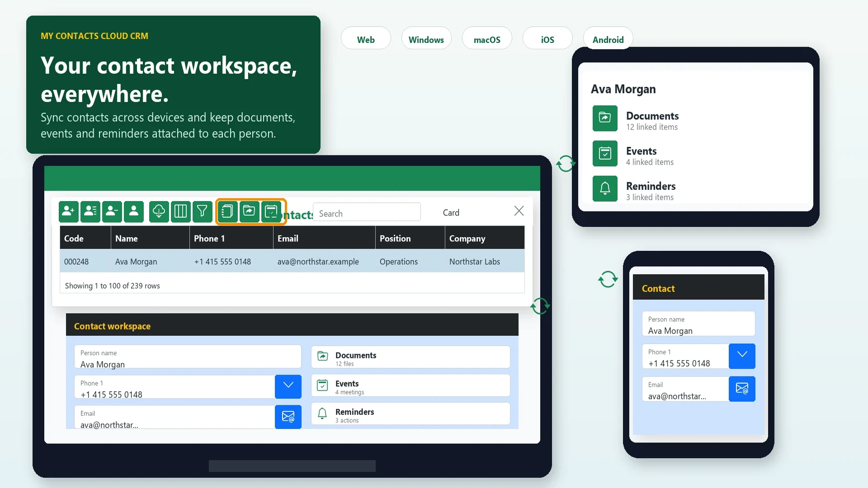Click sync icon beside the phone
Screen dimensions: 868x488
click(608, 279)
